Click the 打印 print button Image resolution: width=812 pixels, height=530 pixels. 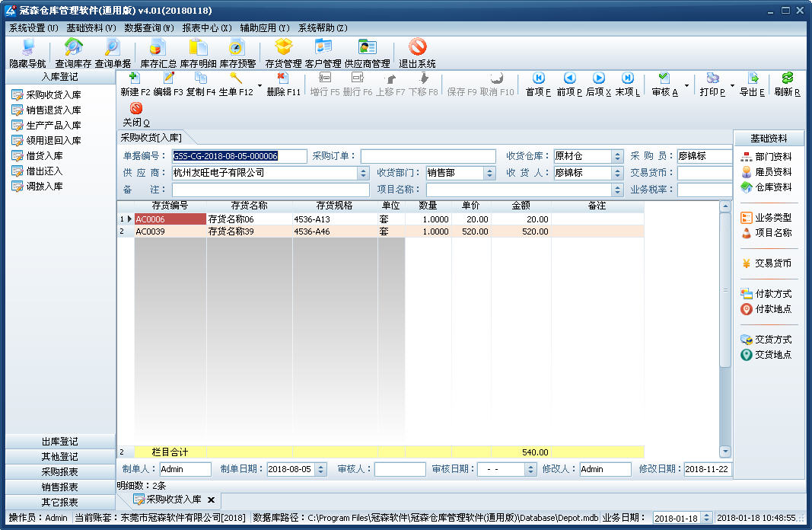(712, 85)
